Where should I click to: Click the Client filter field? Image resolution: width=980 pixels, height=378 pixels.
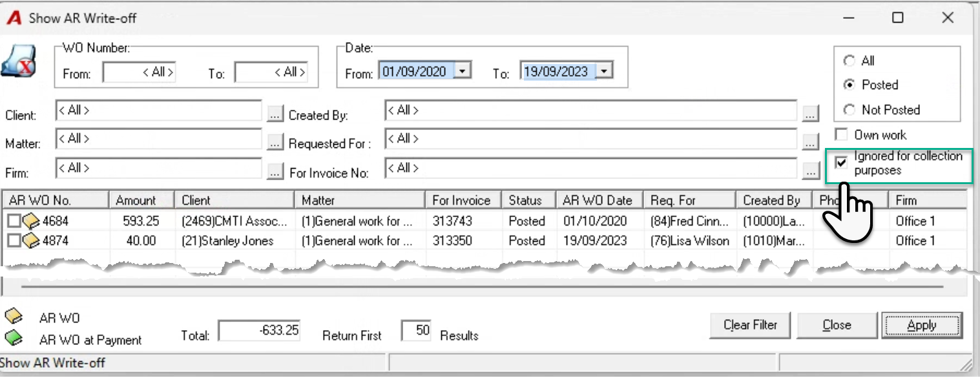coord(159,110)
